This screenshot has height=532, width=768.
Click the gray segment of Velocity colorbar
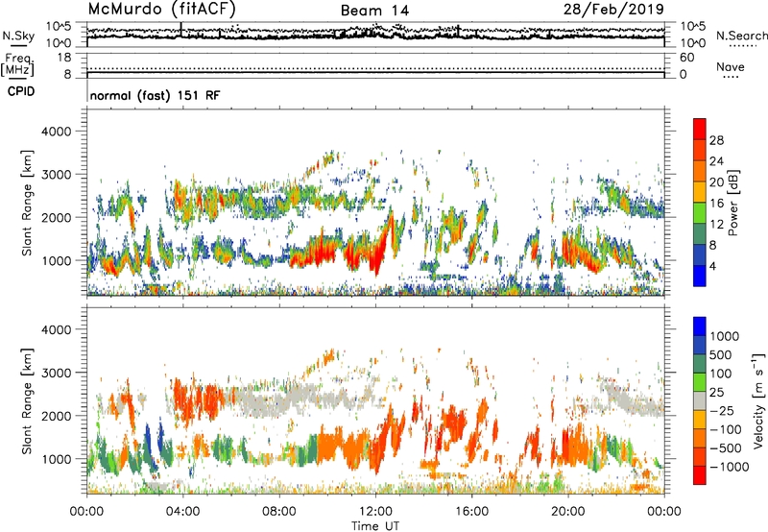[700, 400]
